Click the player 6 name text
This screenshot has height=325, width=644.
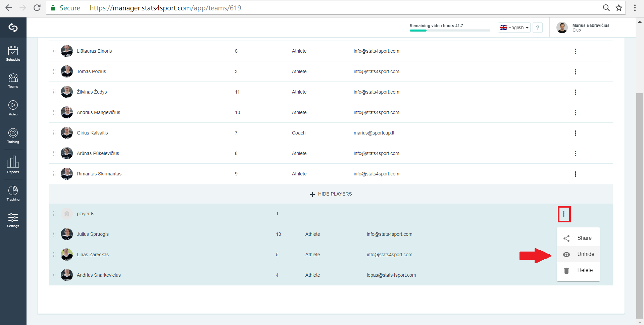(x=85, y=214)
